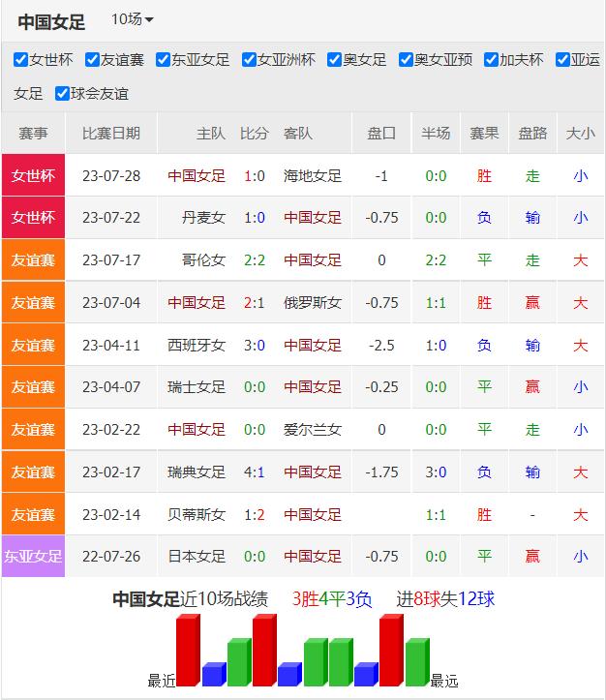Select the date 23-07-04
The height and width of the screenshot is (700, 606).
[x=111, y=303]
